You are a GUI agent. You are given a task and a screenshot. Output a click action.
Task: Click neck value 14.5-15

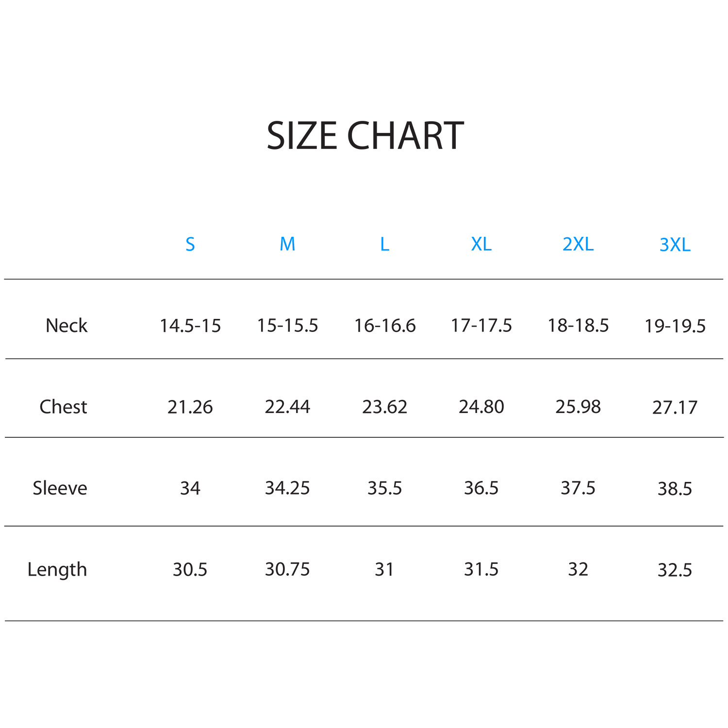tap(190, 326)
